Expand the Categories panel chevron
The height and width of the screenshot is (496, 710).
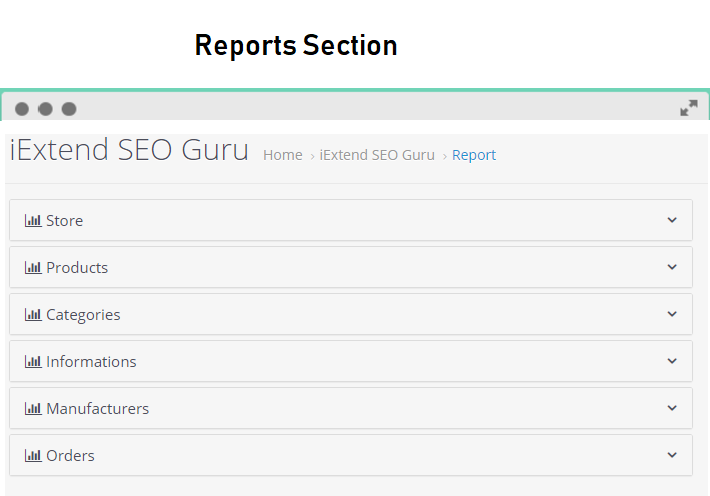pyautogui.click(x=672, y=314)
